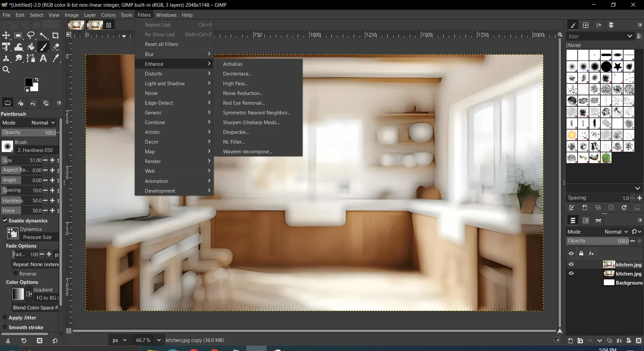Enable Apply Jitter option
Viewport: 644px width, 351px height.
point(5,317)
